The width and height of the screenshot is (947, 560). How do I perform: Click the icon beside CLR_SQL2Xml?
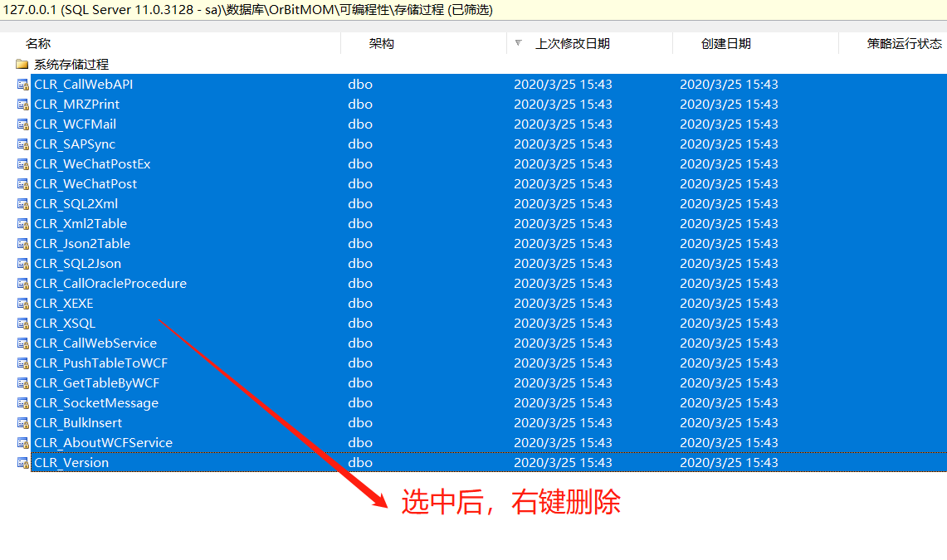23,204
